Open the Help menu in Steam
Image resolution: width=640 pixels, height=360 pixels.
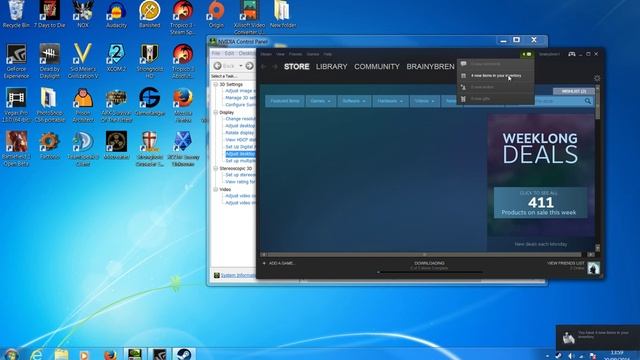(328, 54)
